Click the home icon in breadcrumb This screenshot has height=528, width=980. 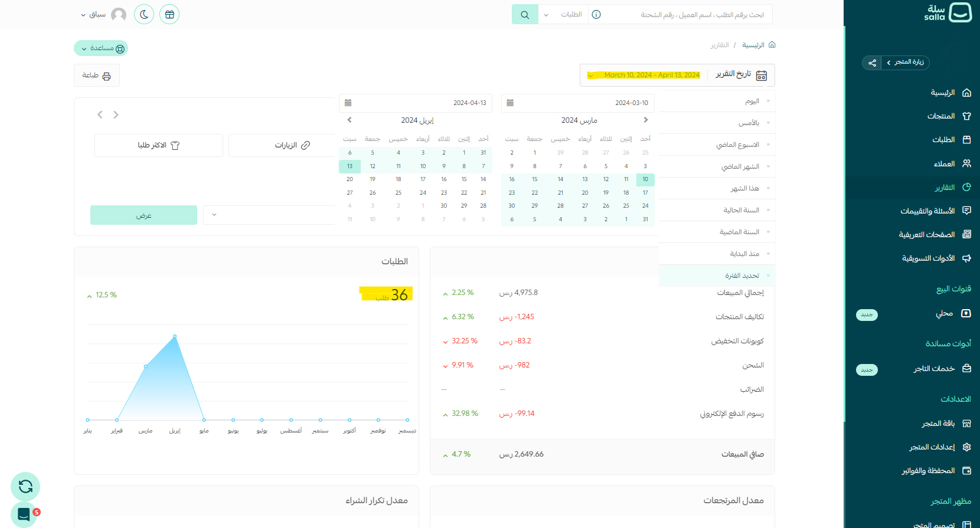tap(772, 45)
